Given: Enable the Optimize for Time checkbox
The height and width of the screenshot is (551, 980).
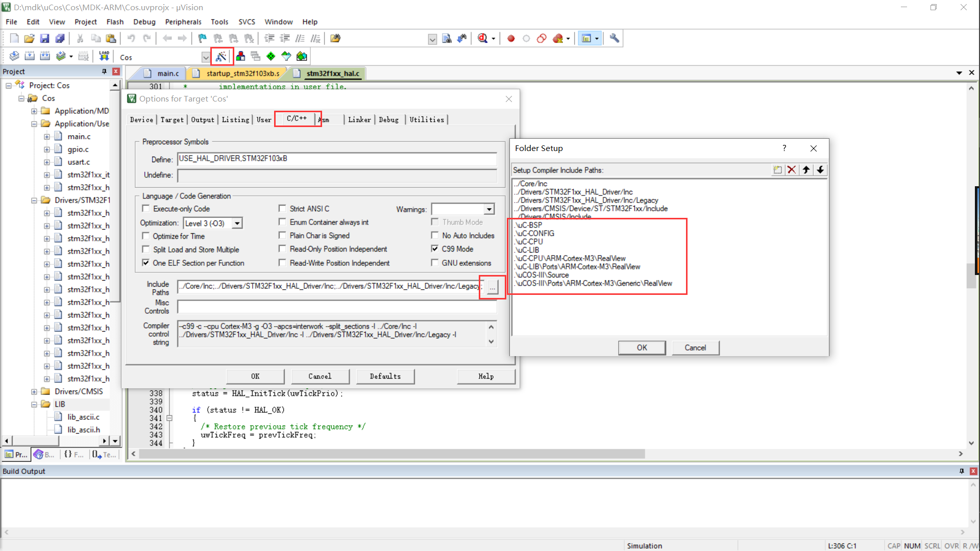Looking at the screenshot, I should pyautogui.click(x=146, y=236).
